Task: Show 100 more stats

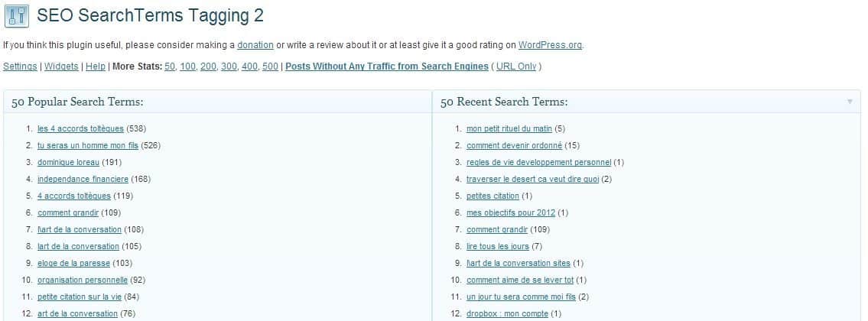Action: point(187,66)
